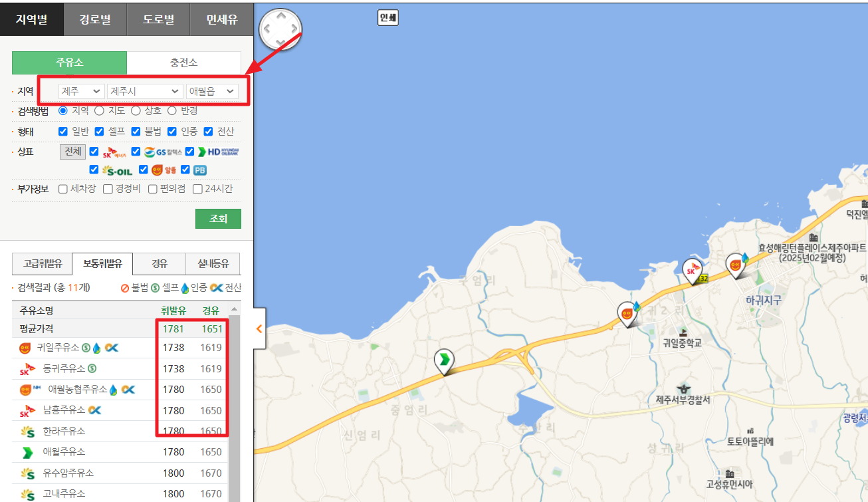The width and height of the screenshot is (868, 502).
Task: Select the green HD Hyundai map marker
Action: (443, 362)
